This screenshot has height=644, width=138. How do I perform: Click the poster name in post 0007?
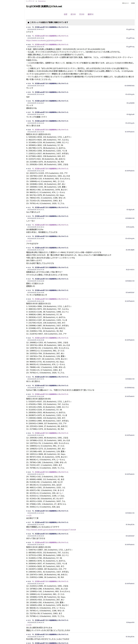[x=50, y=112]
